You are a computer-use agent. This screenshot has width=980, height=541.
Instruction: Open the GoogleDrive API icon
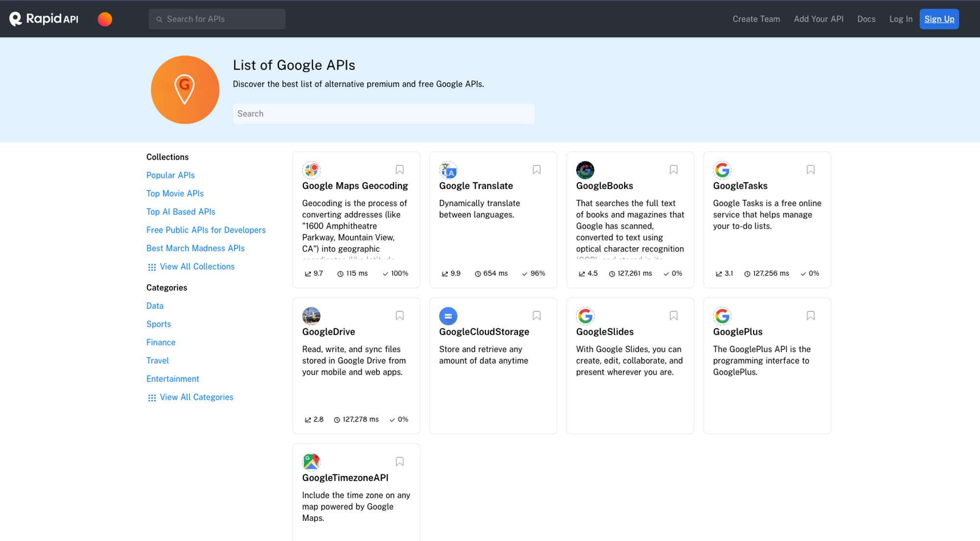[311, 316]
